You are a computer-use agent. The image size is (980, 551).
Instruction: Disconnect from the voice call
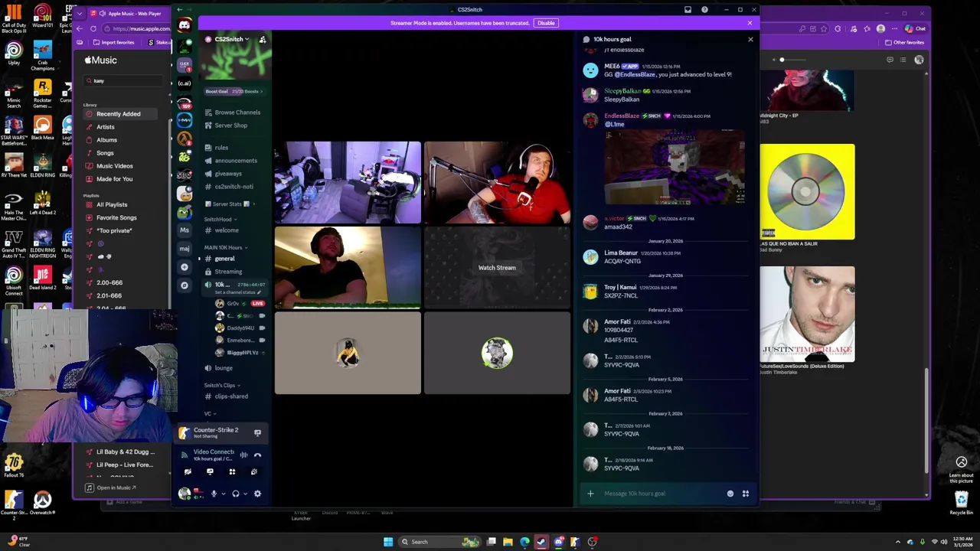coord(257,455)
